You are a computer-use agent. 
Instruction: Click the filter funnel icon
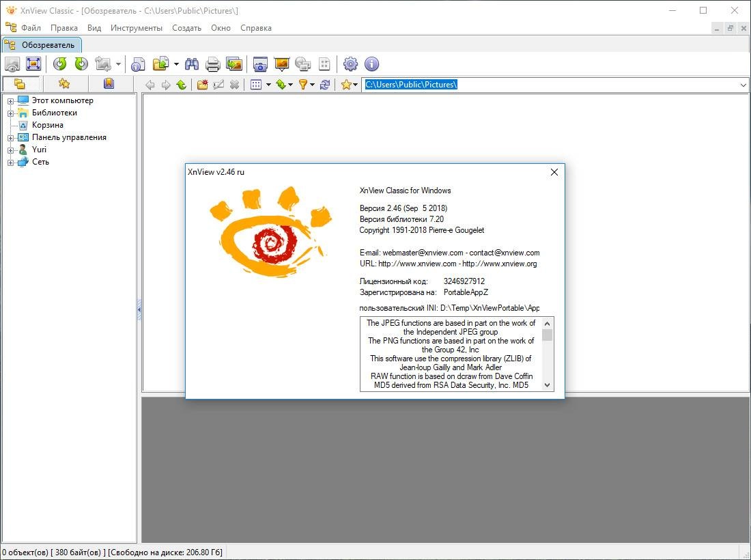tap(303, 85)
